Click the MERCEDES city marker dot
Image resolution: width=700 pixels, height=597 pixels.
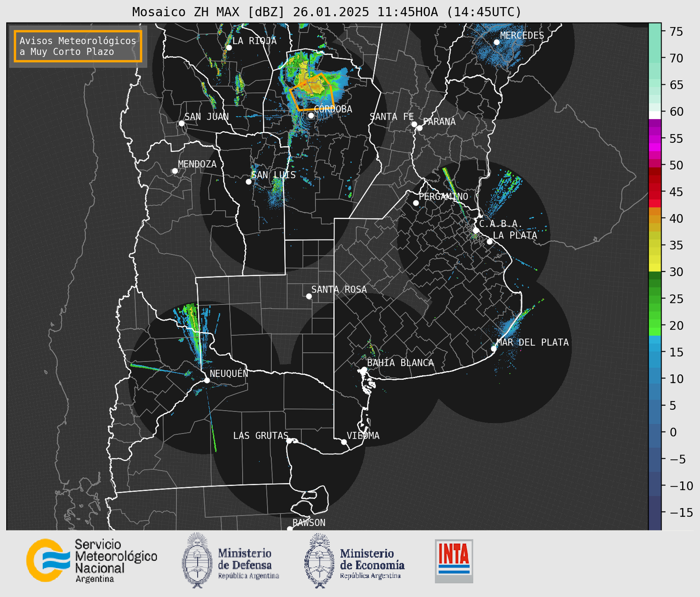[x=496, y=42]
